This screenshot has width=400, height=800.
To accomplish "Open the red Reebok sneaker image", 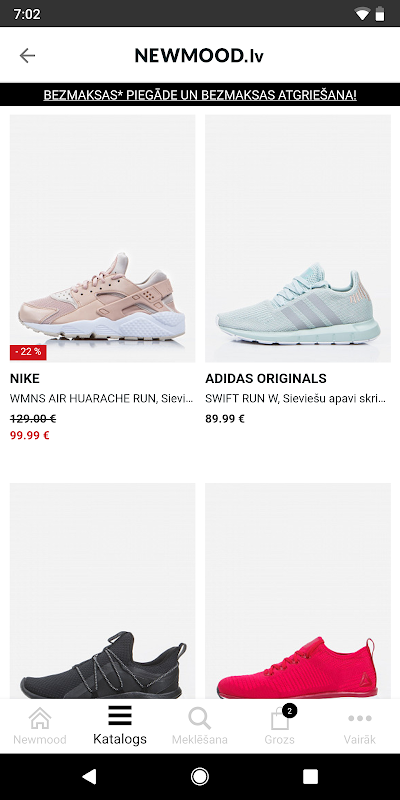I will click(x=298, y=591).
